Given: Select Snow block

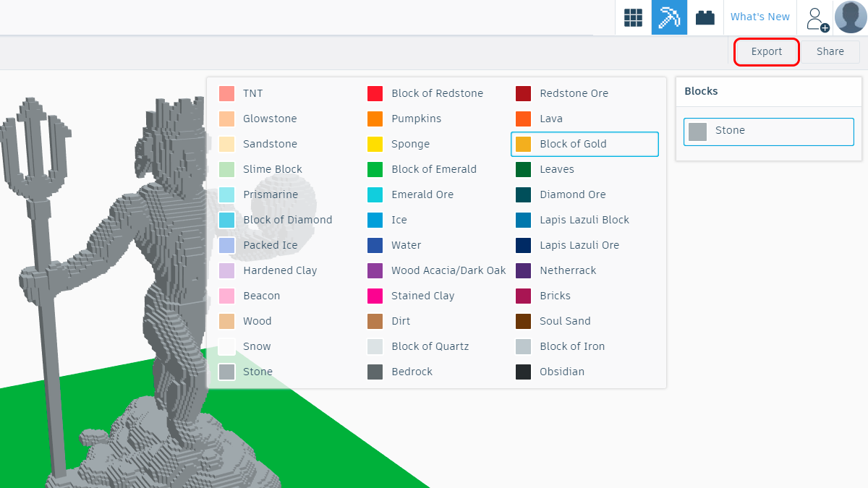Looking at the screenshot, I should pos(288,346).
